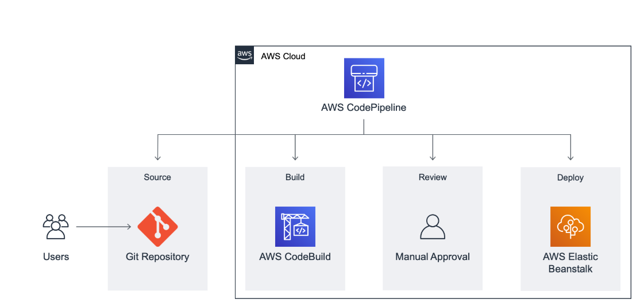Click the 'AWS Cloud' label
This screenshot has height=303, width=644.
pos(283,56)
